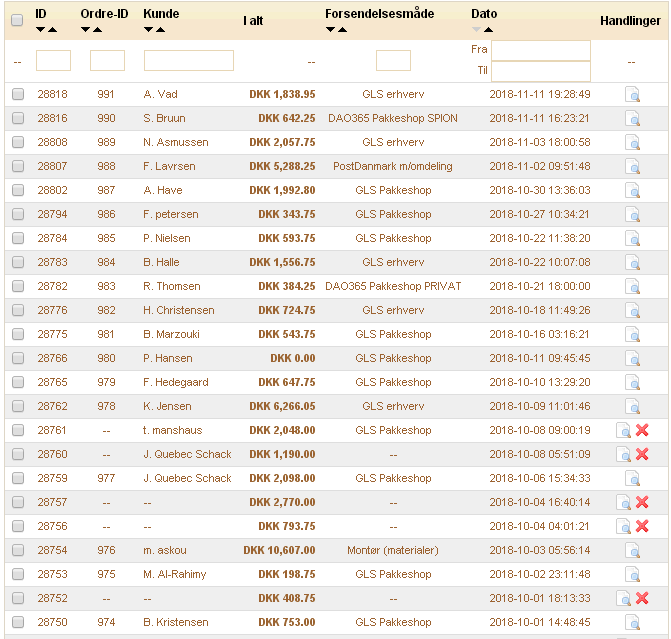Check the box for cart 28750
This screenshot has height=639, width=671.
click(x=18, y=621)
